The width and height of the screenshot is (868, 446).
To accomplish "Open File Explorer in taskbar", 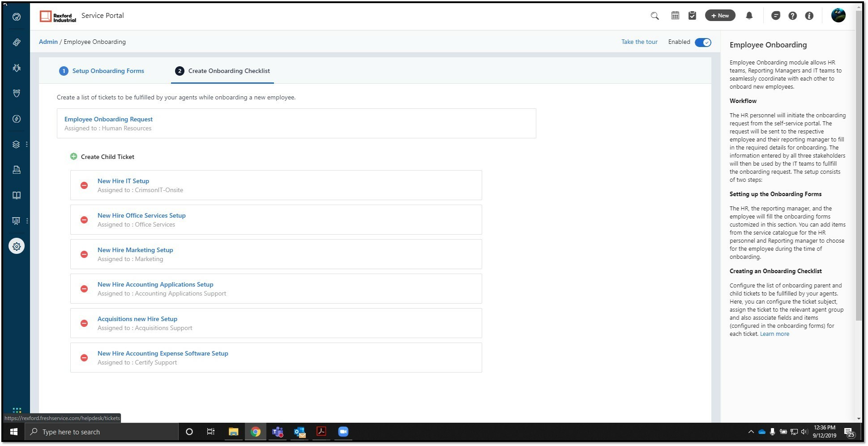I will [x=233, y=432].
